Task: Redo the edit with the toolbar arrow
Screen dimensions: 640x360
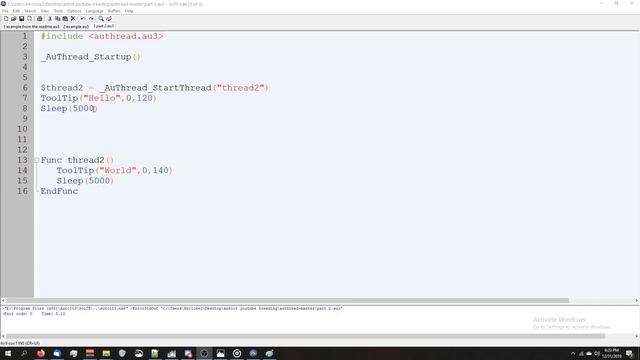Action: point(91,19)
